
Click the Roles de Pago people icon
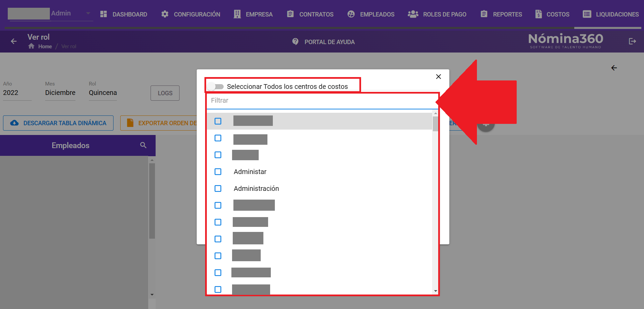click(x=413, y=14)
